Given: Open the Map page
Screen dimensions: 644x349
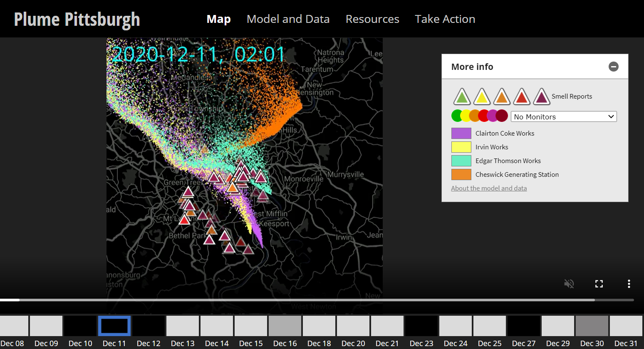Looking at the screenshot, I should point(218,19).
